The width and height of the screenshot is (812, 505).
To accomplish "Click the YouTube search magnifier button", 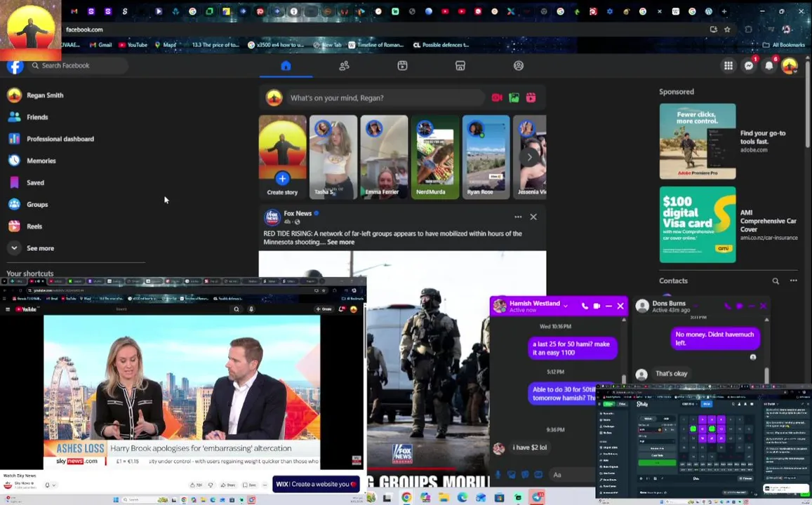I will click(x=237, y=309).
